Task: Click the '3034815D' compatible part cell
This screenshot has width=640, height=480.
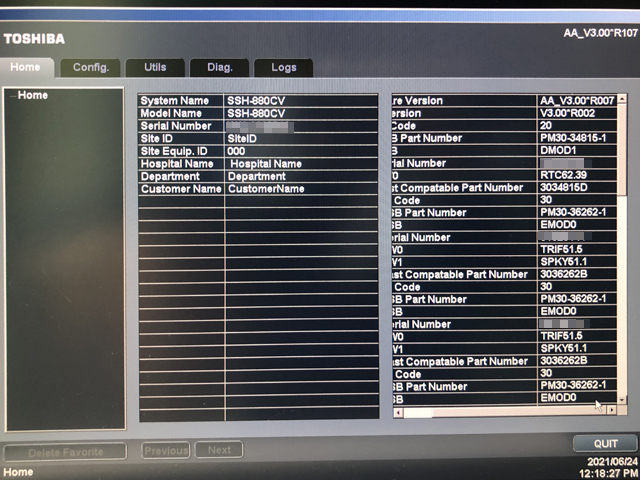Action: [x=577, y=187]
